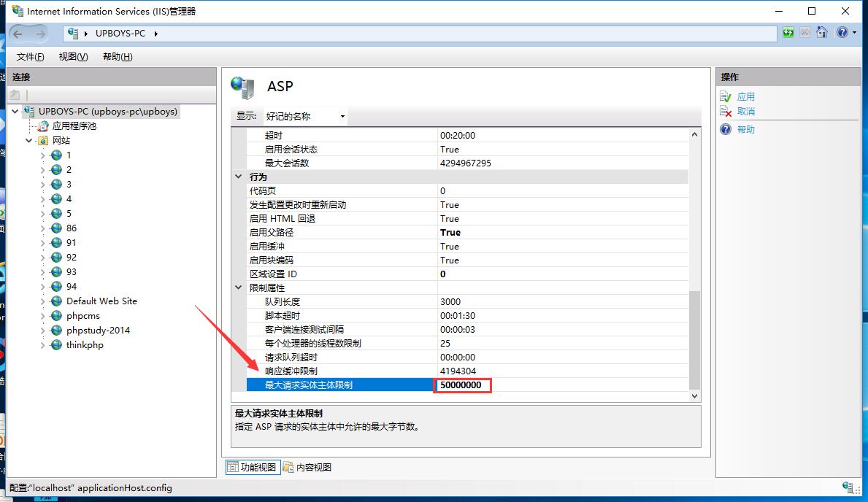Image resolution: width=868 pixels, height=502 pixels.
Task: Switch to 功能视图 tab
Action: 253,467
